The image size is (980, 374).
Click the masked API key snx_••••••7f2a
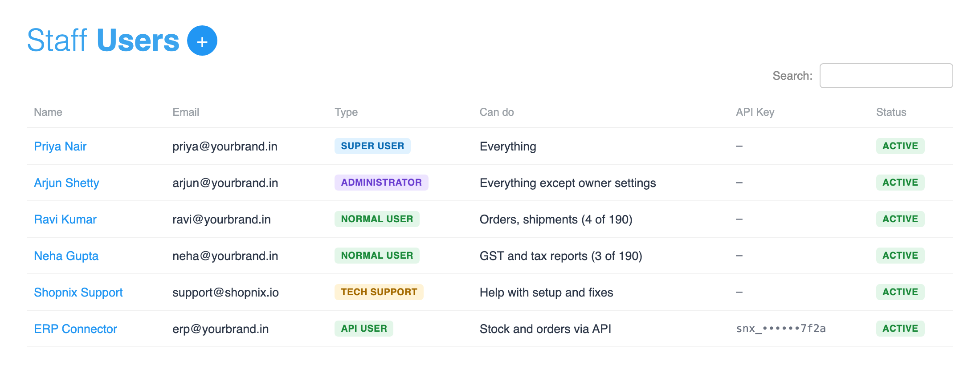point(781,329)
